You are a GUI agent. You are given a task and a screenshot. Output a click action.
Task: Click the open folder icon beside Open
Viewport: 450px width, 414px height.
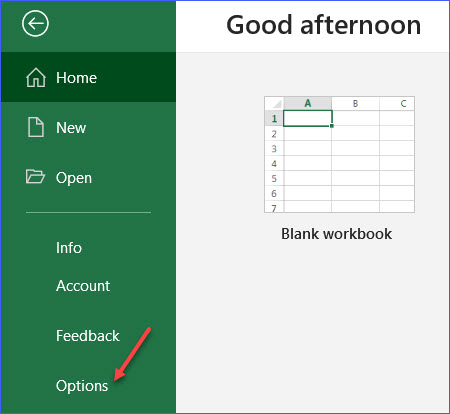click(35, 177)
